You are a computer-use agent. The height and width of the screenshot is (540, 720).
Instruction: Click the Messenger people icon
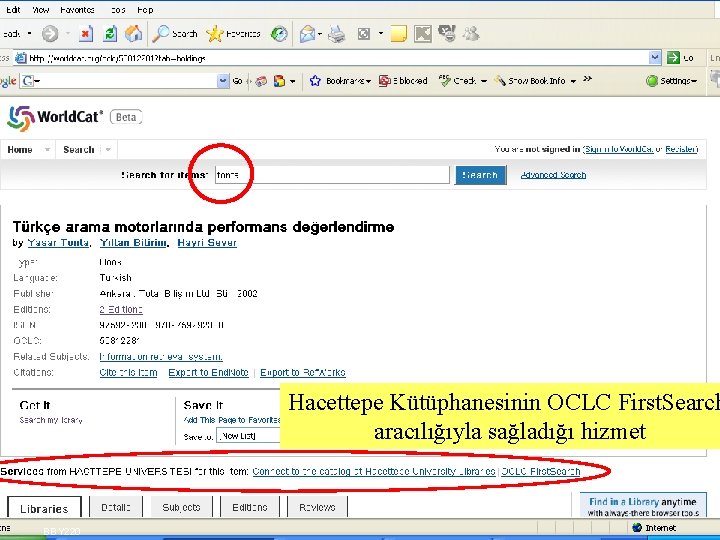pyautogui.click(x=471, y=34)
